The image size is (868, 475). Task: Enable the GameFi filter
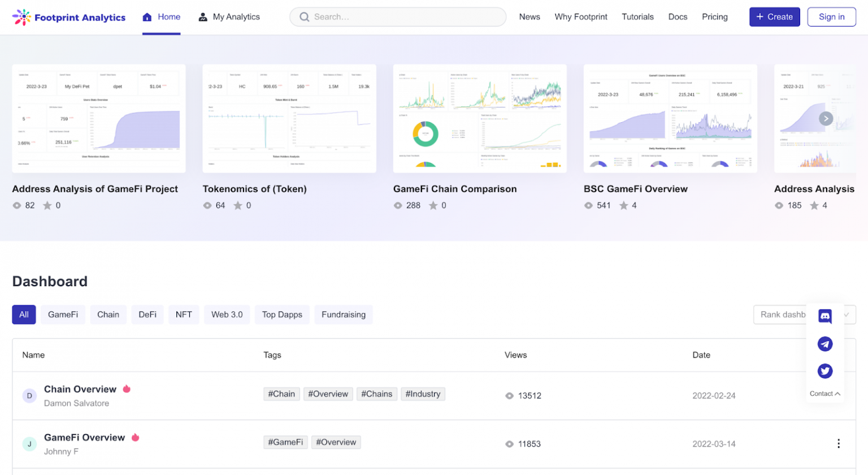tap(63, 314)
